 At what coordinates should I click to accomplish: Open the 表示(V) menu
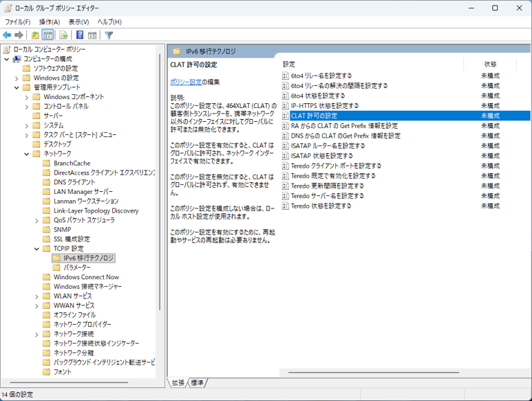[78, 22]
